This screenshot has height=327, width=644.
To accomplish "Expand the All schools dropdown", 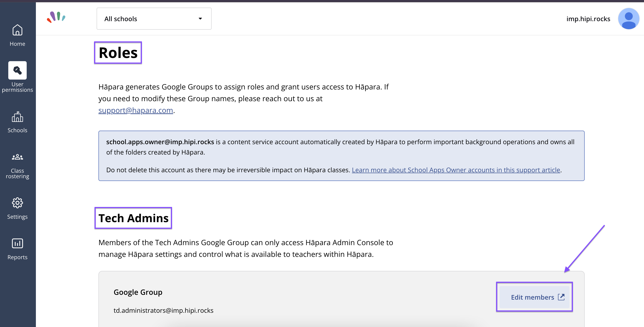I will (x=154, y=19).
